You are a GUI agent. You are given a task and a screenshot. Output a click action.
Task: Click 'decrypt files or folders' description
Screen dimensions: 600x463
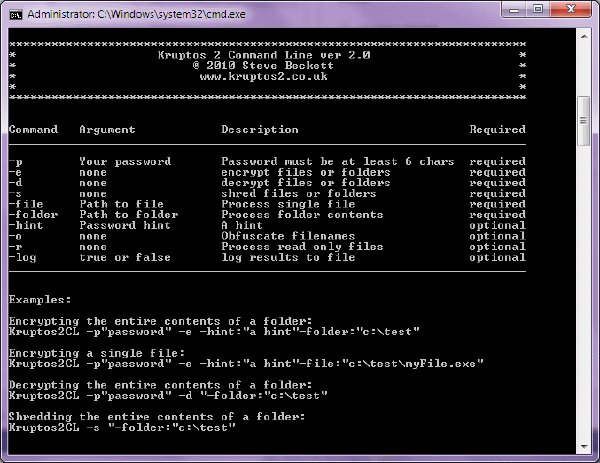(306, 183)
